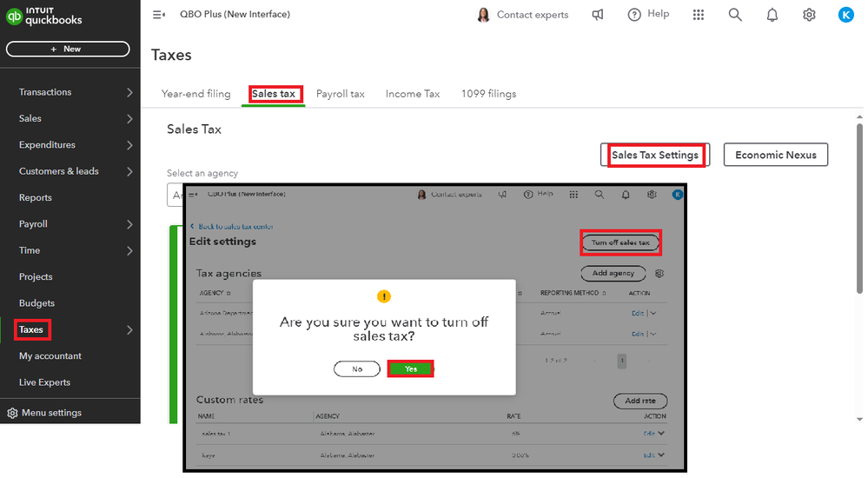This screenshot has width=868, height=478.
Task: Open the Reports sidebar item
Action: 36,198
